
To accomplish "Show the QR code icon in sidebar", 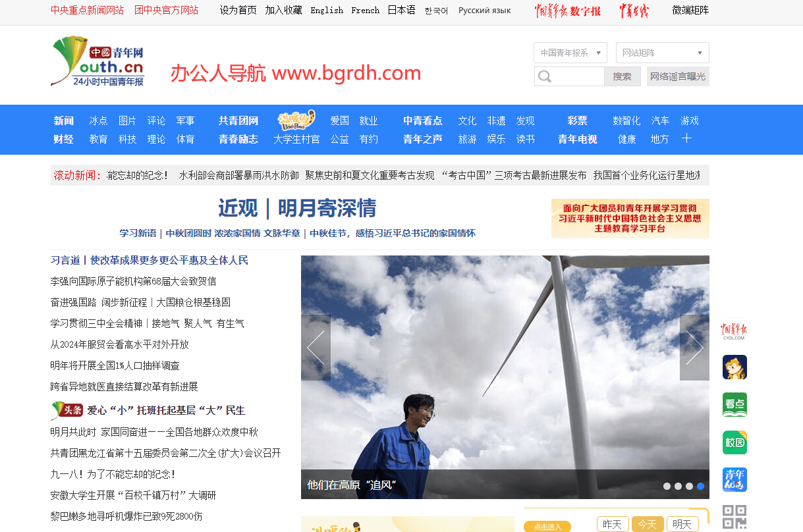I will coord(734,517).
